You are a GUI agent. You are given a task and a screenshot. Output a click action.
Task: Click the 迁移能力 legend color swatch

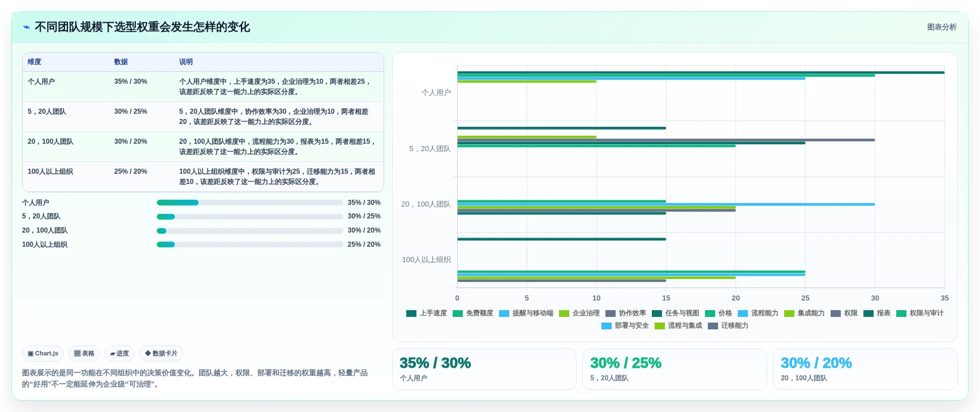point(713,326)
